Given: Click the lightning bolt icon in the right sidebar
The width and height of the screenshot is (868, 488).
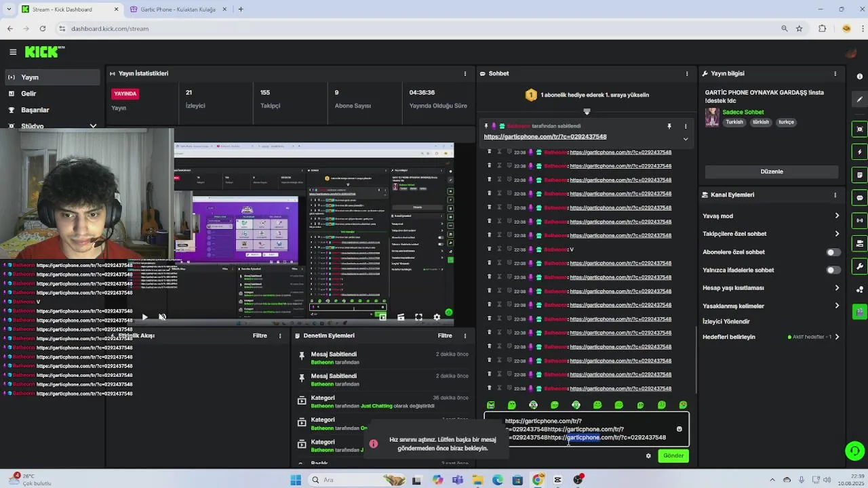Looking at the screenshot, I should pos(860,152).
